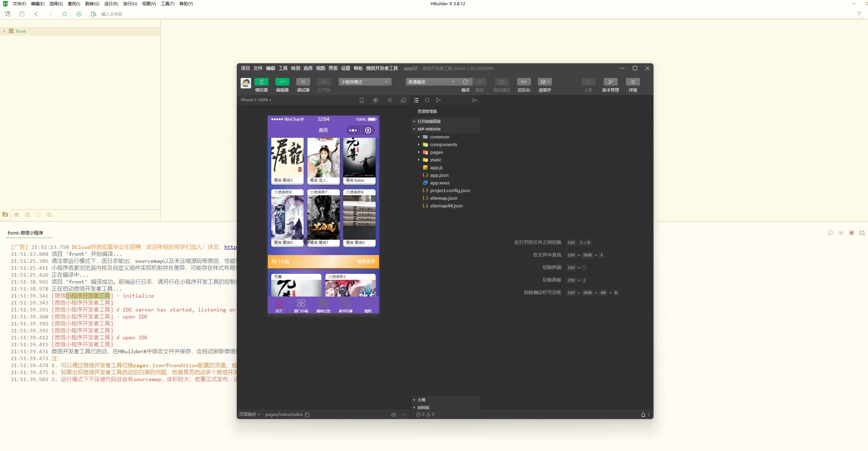Expand the front project in HBuilder tree
Viewport: 868px width, 451px height.
pos(4,31)
